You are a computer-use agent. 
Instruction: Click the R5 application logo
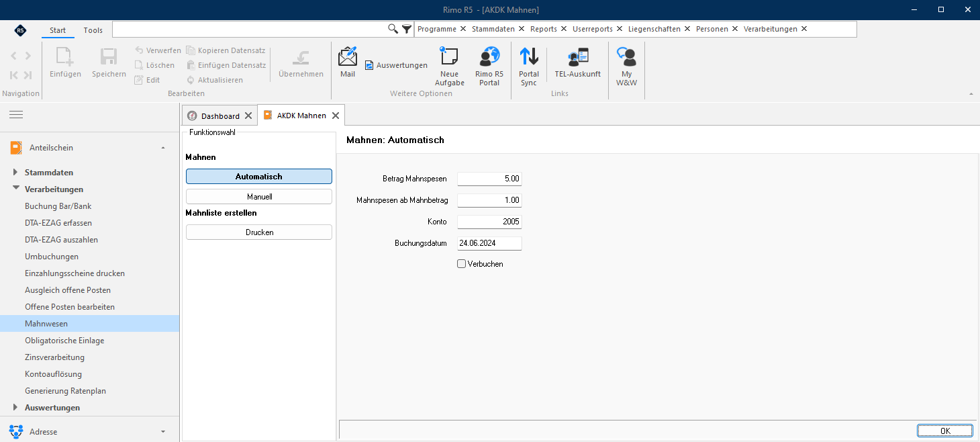click(x=20, y=30)
